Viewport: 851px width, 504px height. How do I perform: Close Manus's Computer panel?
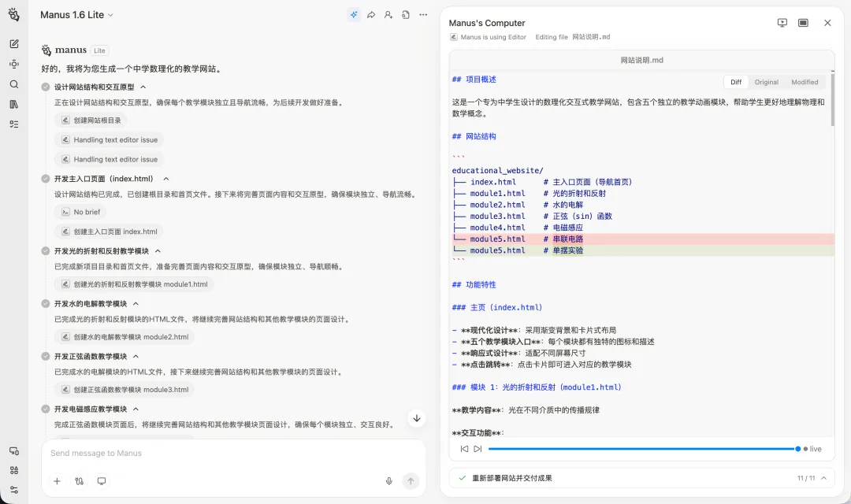click(x=827, y=23)
